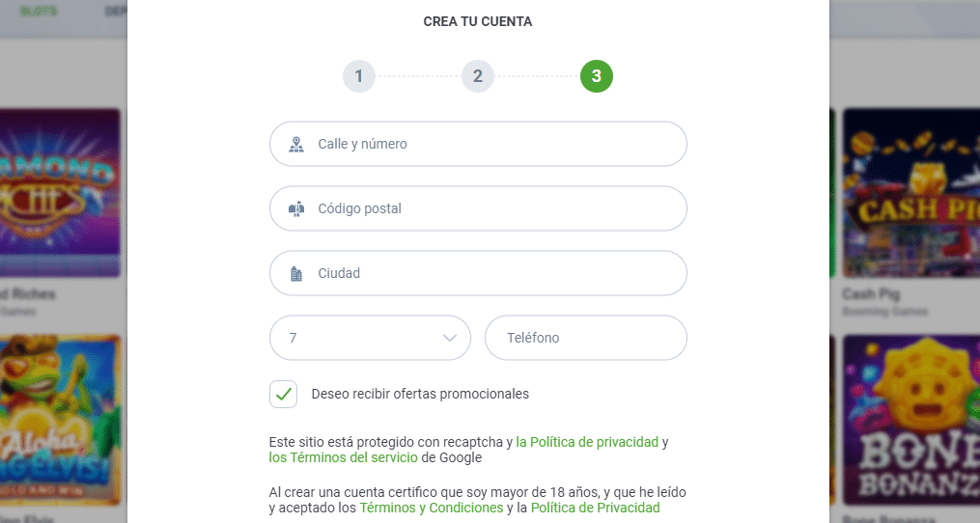The height and width of the screenshot is (523, 980).
Task: Go to registration step 1
Action: tap(358, 76)
